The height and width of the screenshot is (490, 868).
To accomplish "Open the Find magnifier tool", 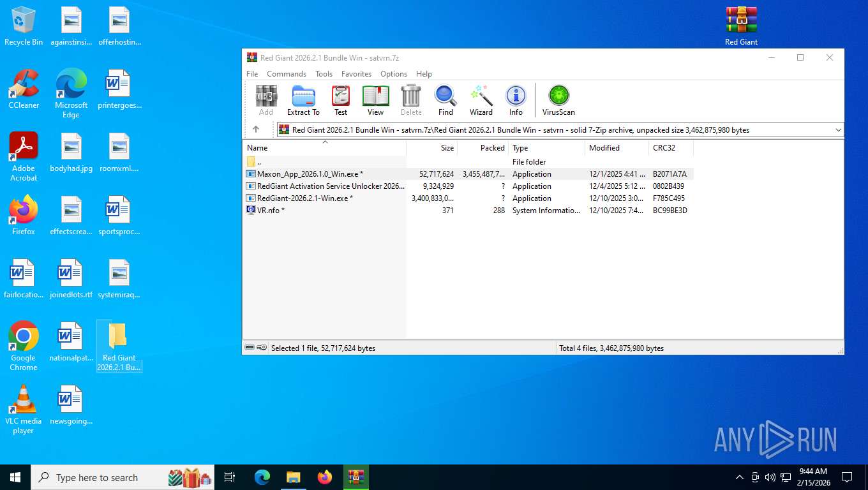I will tap(445, 100).
